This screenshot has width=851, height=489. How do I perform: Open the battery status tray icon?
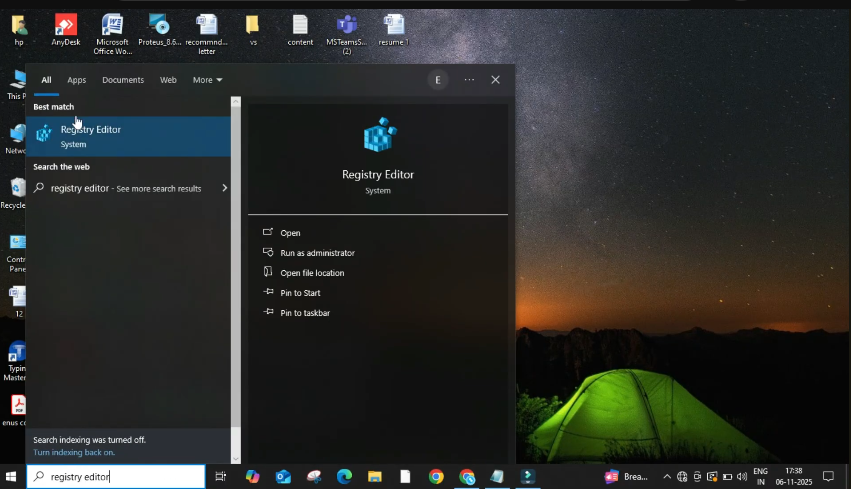pos(727,477)
